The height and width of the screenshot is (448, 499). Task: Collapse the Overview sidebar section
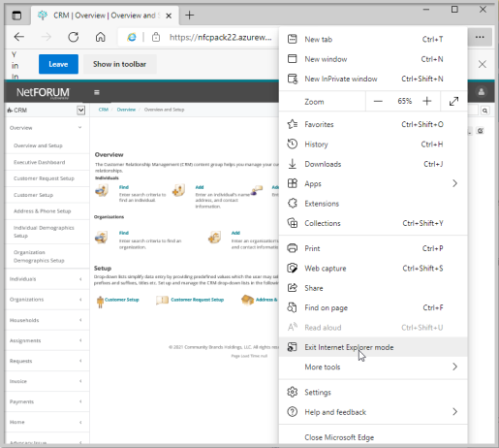(x=47, y=128)
